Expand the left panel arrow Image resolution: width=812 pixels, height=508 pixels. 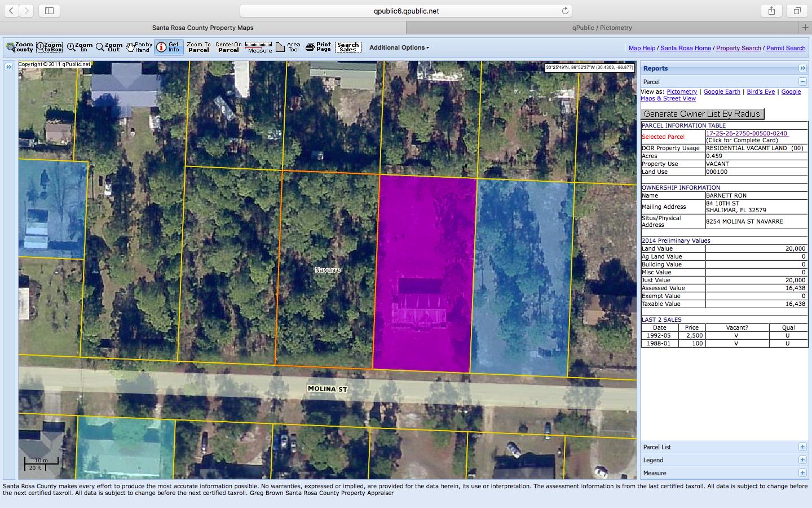pos(9,67)
